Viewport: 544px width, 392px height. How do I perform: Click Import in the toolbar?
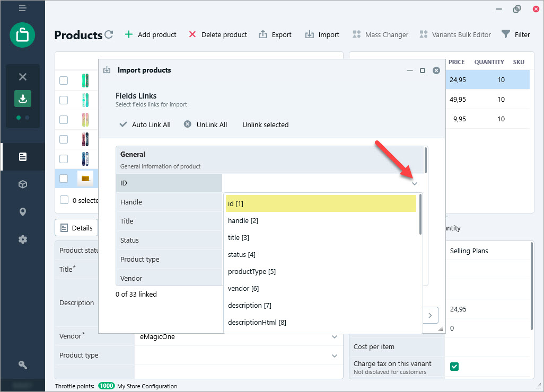[322, 34]
